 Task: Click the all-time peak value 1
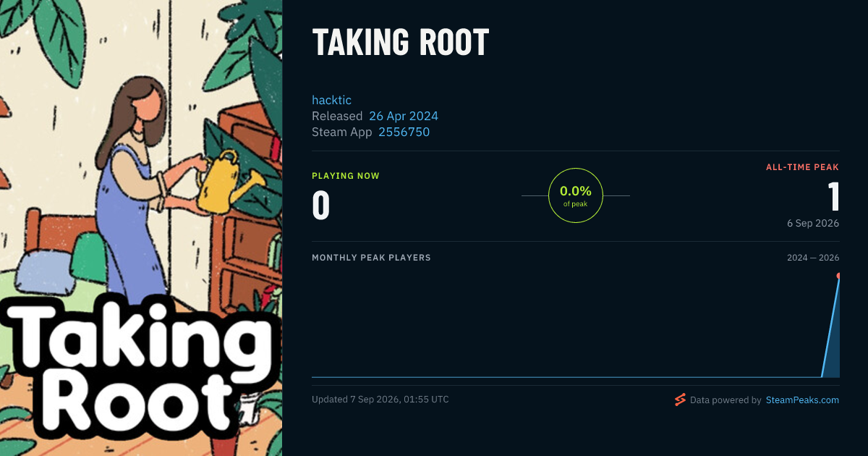click(x=833, y=197)
